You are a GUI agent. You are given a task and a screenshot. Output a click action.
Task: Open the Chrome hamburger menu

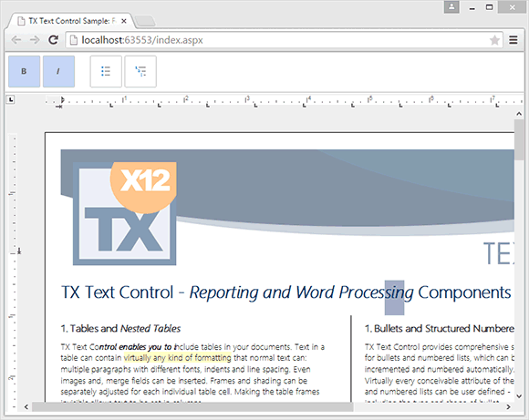click(513, 40)
